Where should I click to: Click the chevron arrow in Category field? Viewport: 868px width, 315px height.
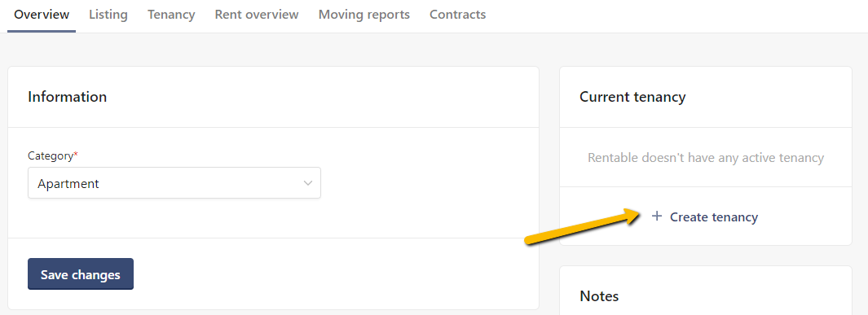[x=308, y=183]
